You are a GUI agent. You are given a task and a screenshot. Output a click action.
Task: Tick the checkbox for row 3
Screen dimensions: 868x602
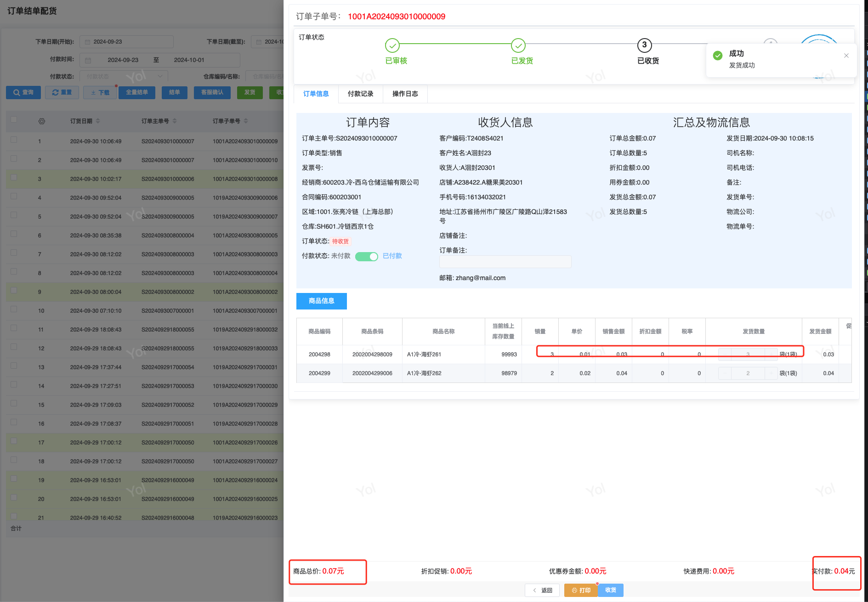(14, 178)
